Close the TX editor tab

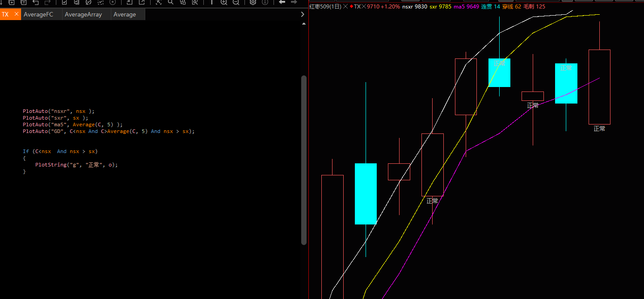(x=17, y=14)
